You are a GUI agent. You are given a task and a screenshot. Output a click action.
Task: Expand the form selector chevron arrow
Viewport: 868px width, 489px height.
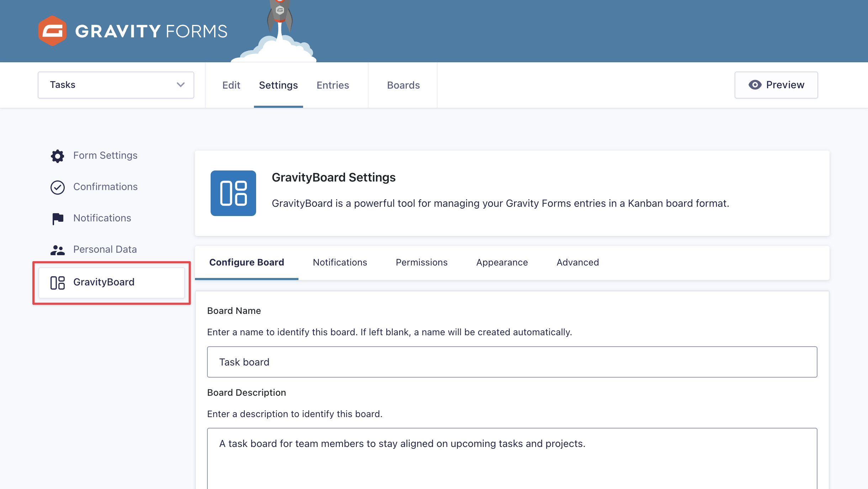(181, 85)
